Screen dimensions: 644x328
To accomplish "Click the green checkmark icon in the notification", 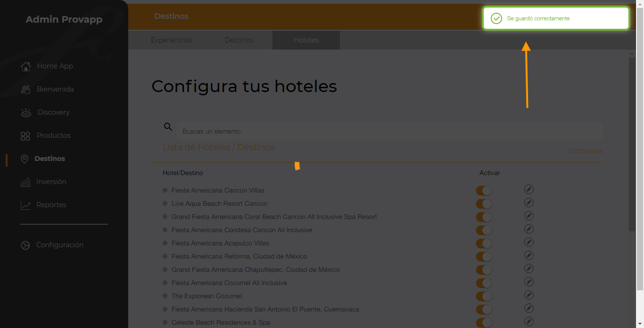I will point(496,18).
